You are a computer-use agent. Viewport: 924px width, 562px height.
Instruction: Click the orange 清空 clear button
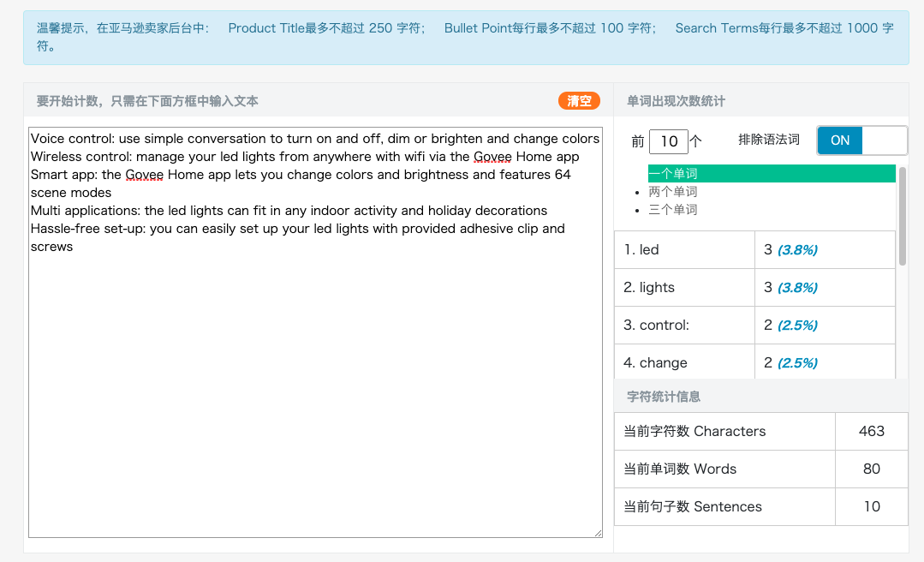coord(579,100)
